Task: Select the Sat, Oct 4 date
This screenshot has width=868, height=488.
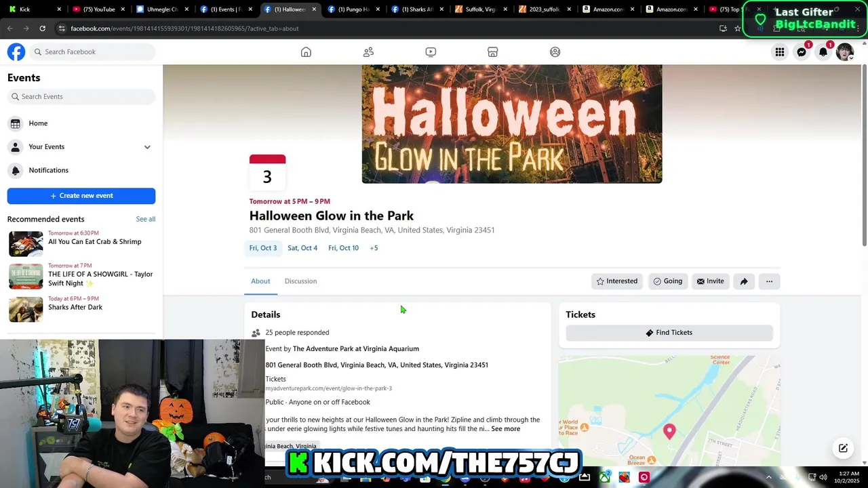Action: point(302,248)
